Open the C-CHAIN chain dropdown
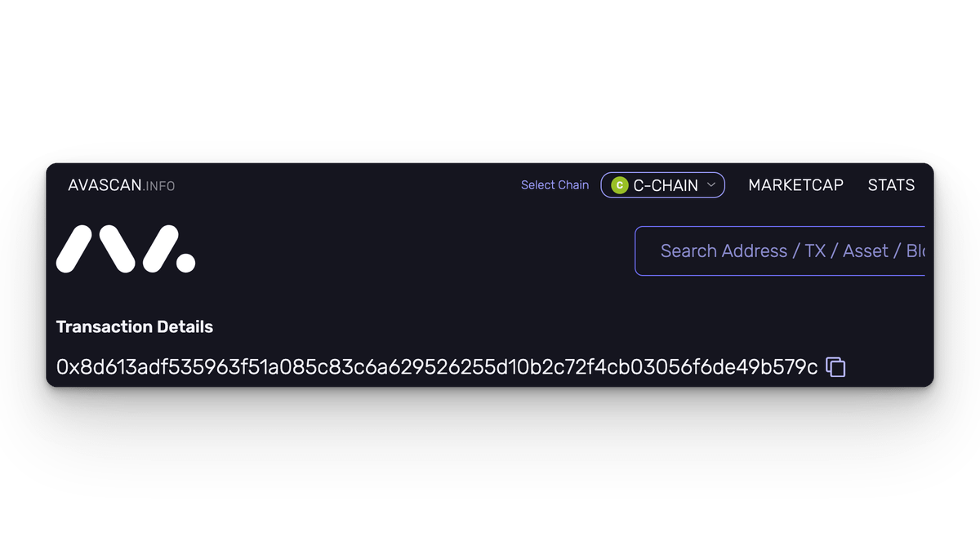Screen dimensions: 980x550 point(662,185)
